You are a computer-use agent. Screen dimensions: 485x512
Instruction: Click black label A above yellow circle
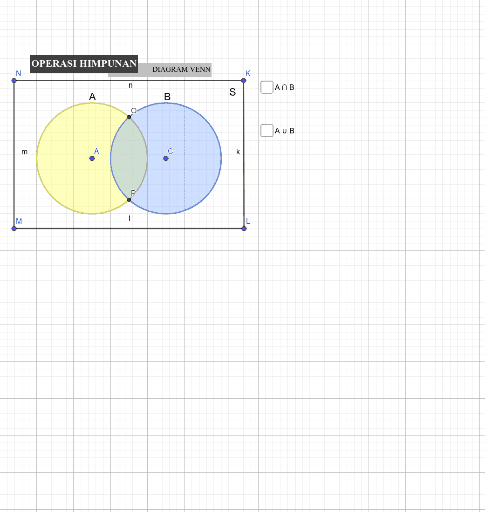click(x=92, y=97)
